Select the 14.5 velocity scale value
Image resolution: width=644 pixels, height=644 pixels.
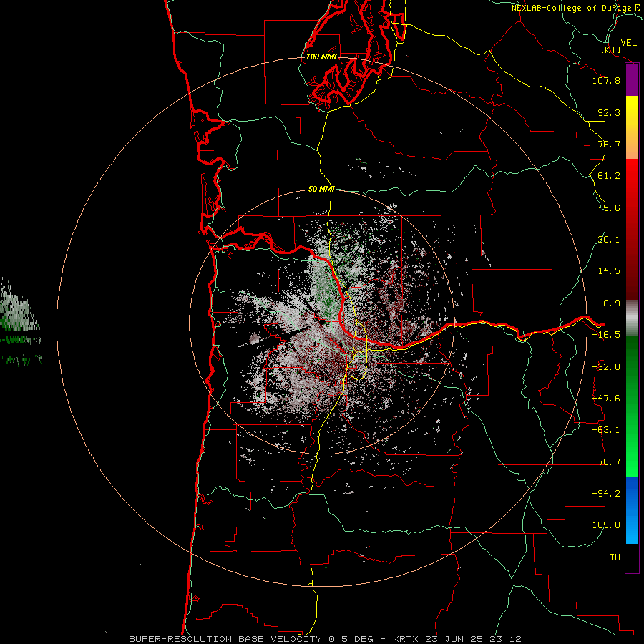pos(609,271)
